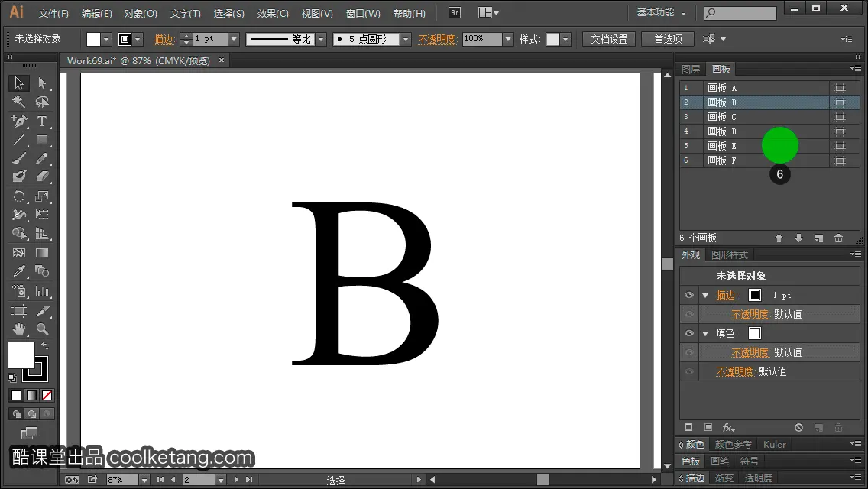Select 画板 D row in Artboards list

[x=769, y=131]
